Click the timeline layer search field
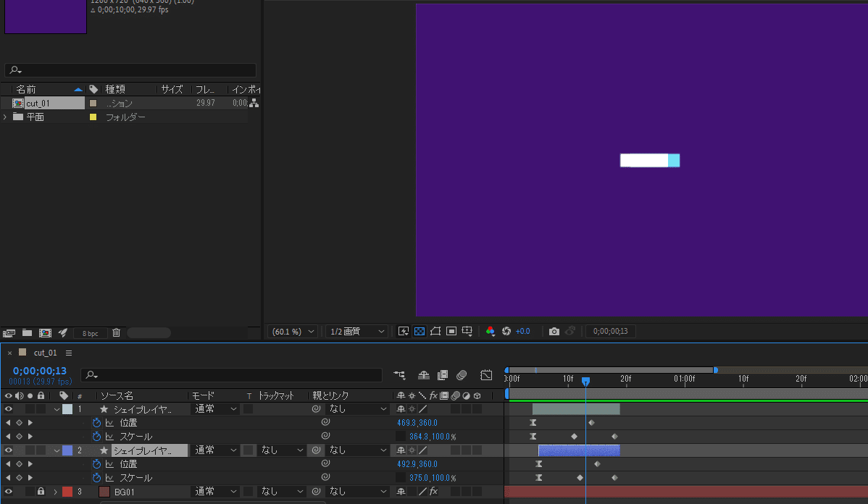The image size is (868, 504). pyautogui.click(x=231, y=375)
